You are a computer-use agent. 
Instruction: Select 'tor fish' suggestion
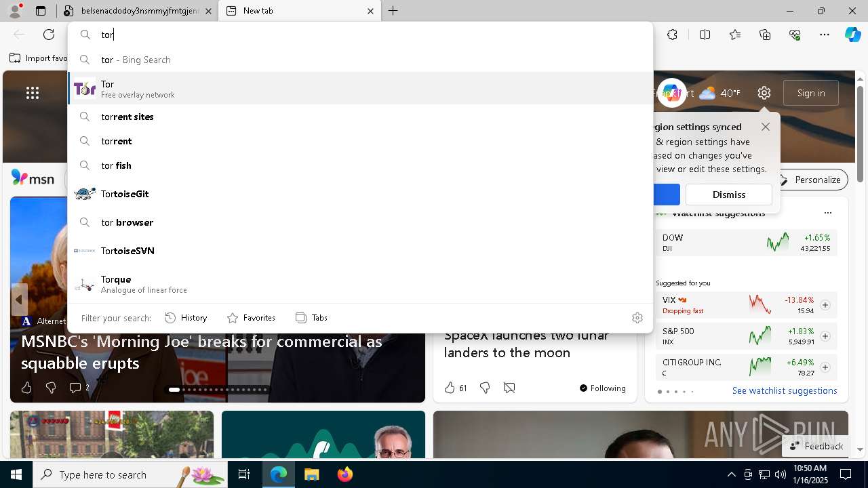point(360,165)
